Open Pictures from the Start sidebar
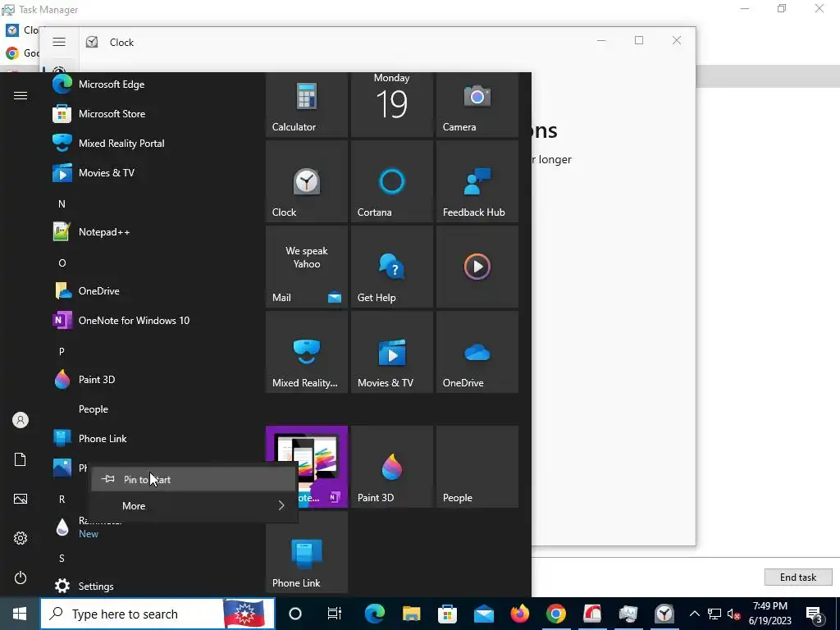 21,499
